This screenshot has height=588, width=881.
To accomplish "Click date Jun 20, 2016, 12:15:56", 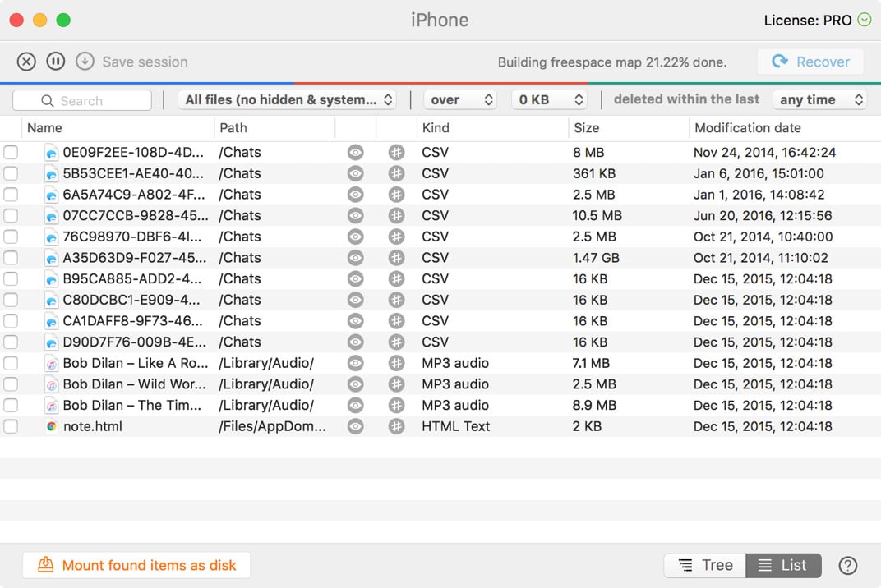I will click(763, 216).
